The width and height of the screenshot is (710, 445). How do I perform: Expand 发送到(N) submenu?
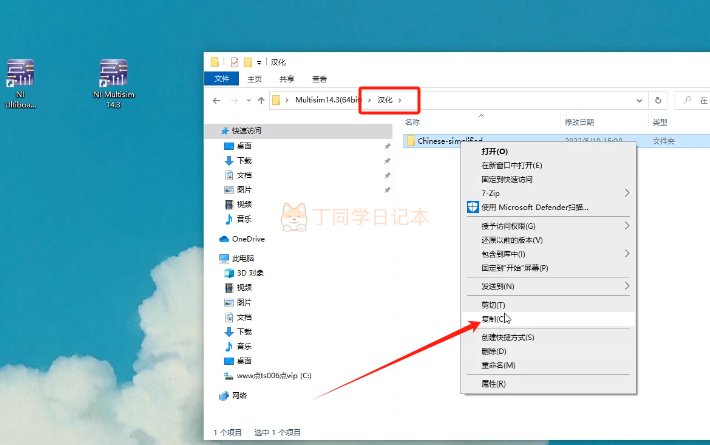point(548,286)
